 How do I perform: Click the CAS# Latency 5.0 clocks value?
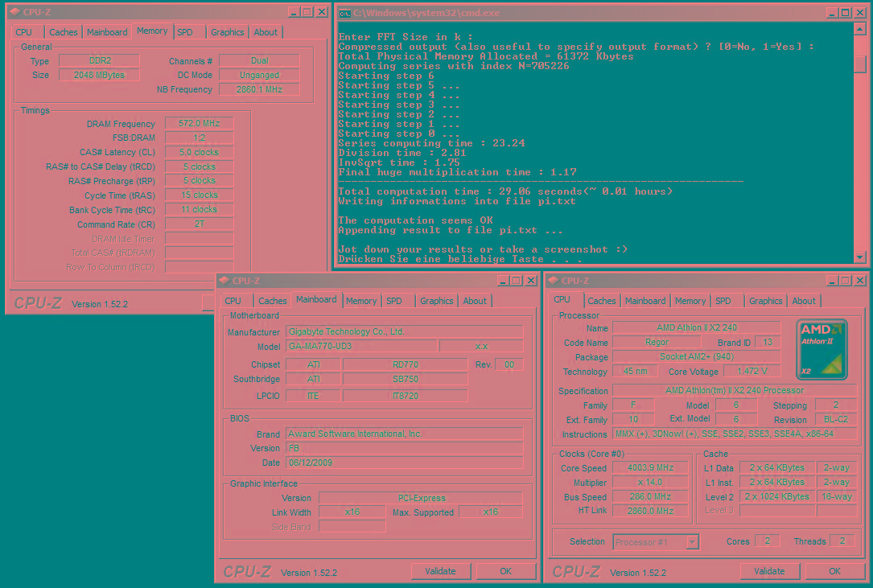click(x=199, y=153)
